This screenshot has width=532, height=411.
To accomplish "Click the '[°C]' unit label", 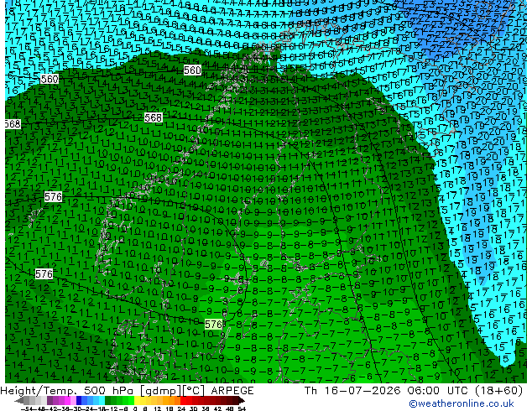I will (x=194, y=391).
